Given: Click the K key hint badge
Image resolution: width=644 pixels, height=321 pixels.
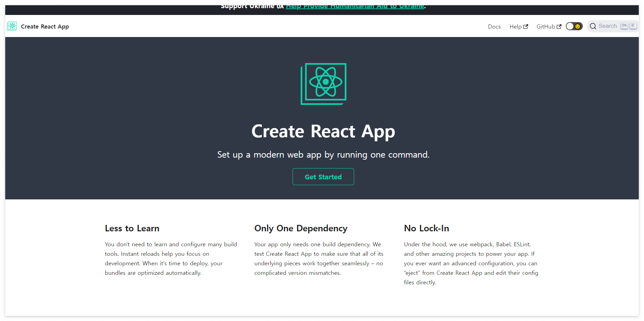Looking at the screenshot, I should (x=633, y=26).
